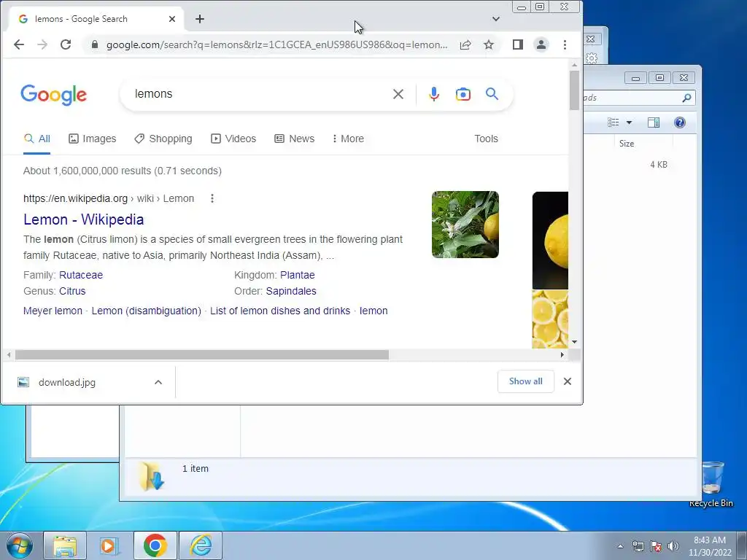This screenshot has height=560, width=747.
Task: Click Chrome's forward navigation arrow
Action: (x=42, y=44)
